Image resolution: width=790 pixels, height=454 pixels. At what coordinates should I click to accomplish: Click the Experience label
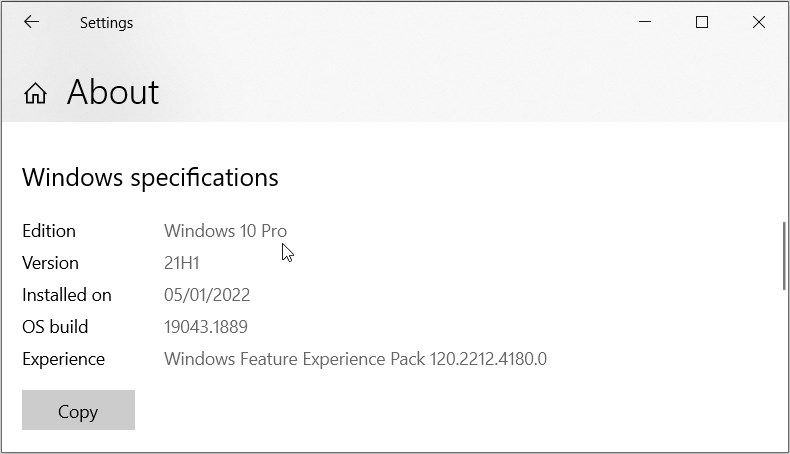pos(63,359)
